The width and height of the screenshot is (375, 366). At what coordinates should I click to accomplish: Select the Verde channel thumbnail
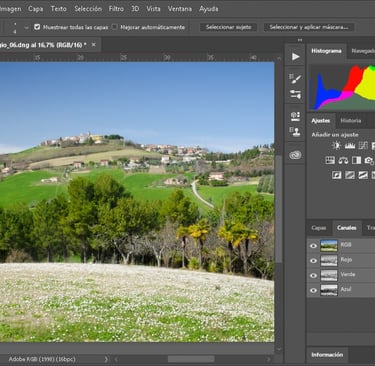pos(329,275)
